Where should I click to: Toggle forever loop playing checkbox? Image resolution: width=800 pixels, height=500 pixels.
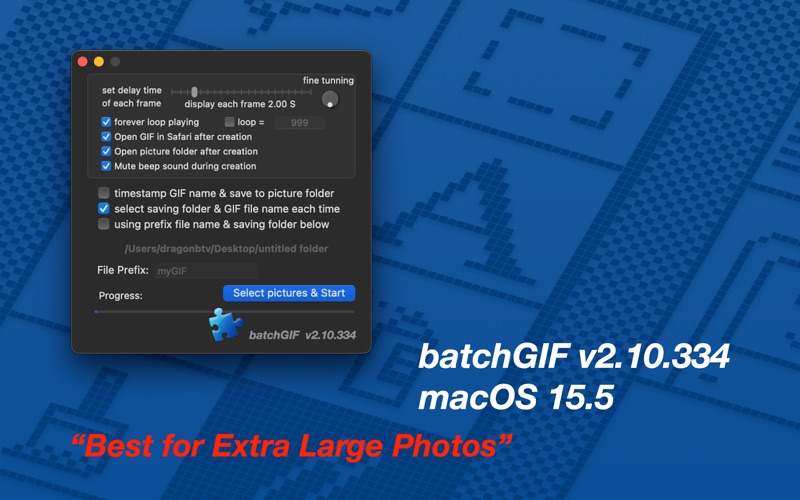(106, 122)
